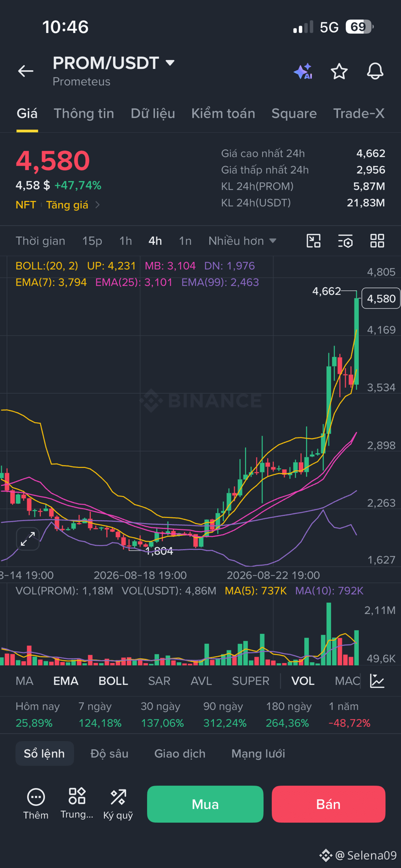The height and width of the screenshot is (868, 401).
Task: Tap the red Bán sell button
Action: [328, 804]
